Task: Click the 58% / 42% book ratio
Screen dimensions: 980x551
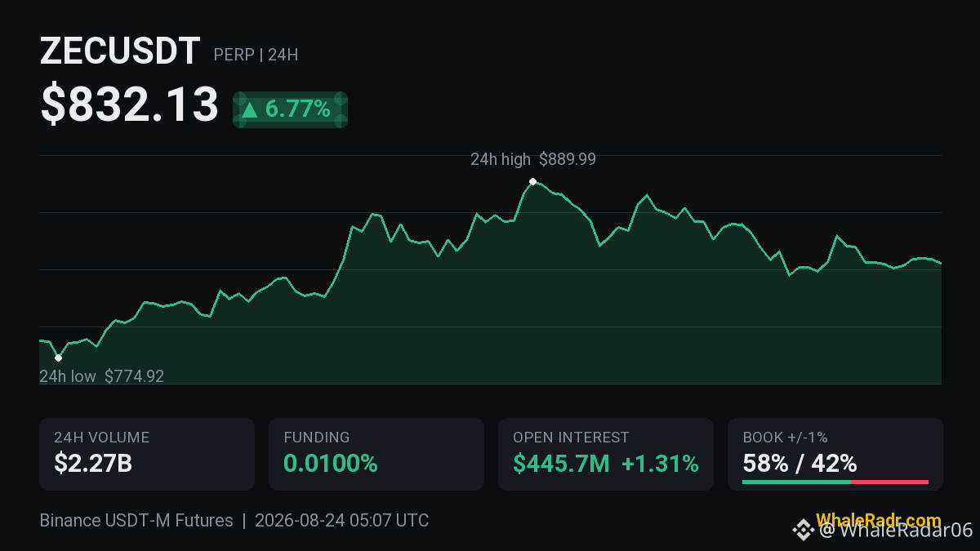Action: pos(800,464)
